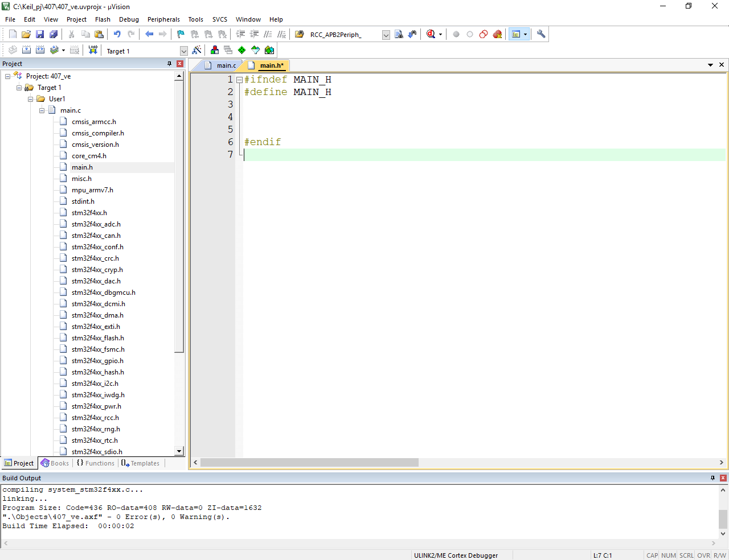729x560 pixels.
Task: Collapse the Target 1 tree node
Action: (19, 88)
